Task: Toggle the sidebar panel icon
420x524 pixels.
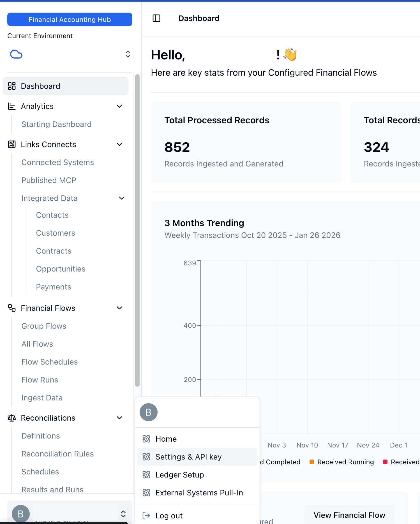Action: (x=156, y=18)
